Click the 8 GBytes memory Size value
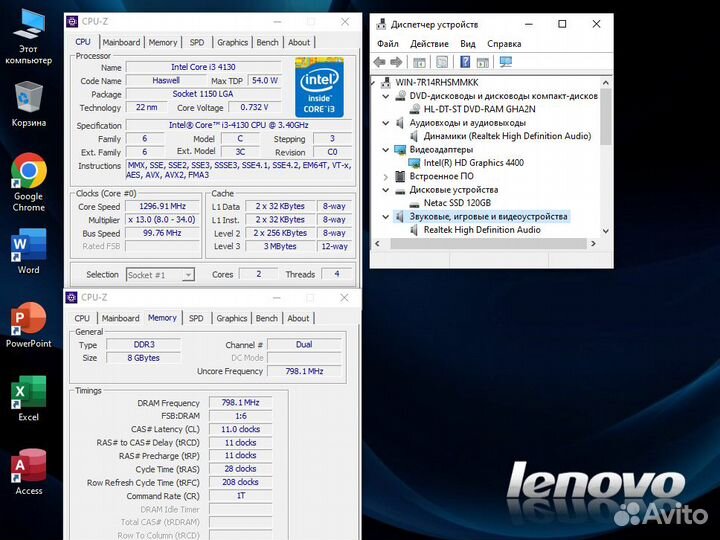 tap(144, 358)
